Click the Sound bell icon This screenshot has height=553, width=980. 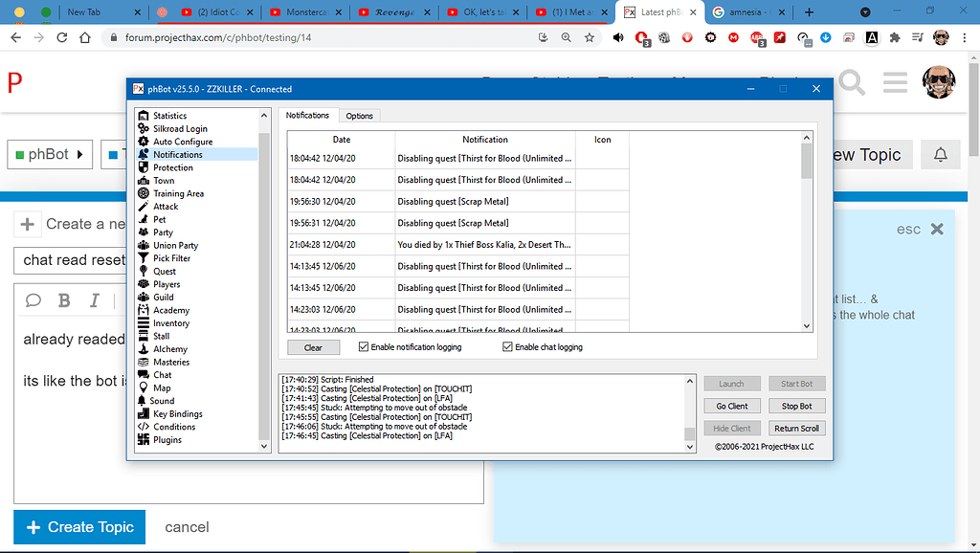142,401
